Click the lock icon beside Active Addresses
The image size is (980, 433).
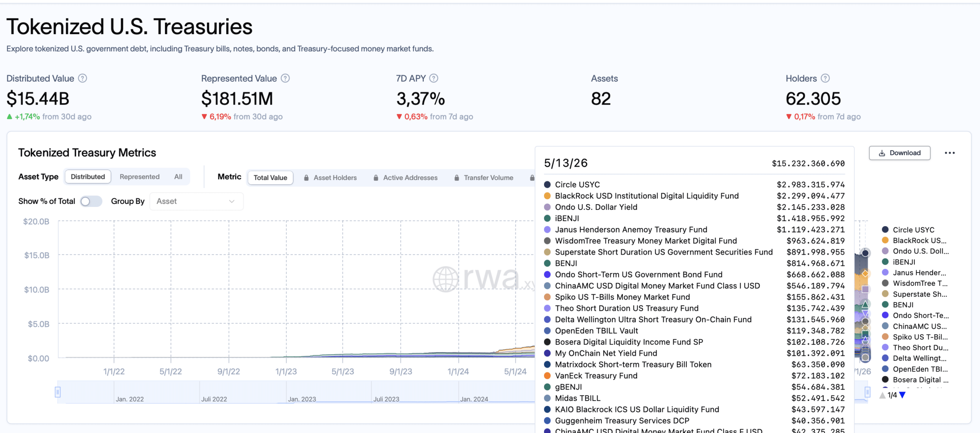pos(376,178)
